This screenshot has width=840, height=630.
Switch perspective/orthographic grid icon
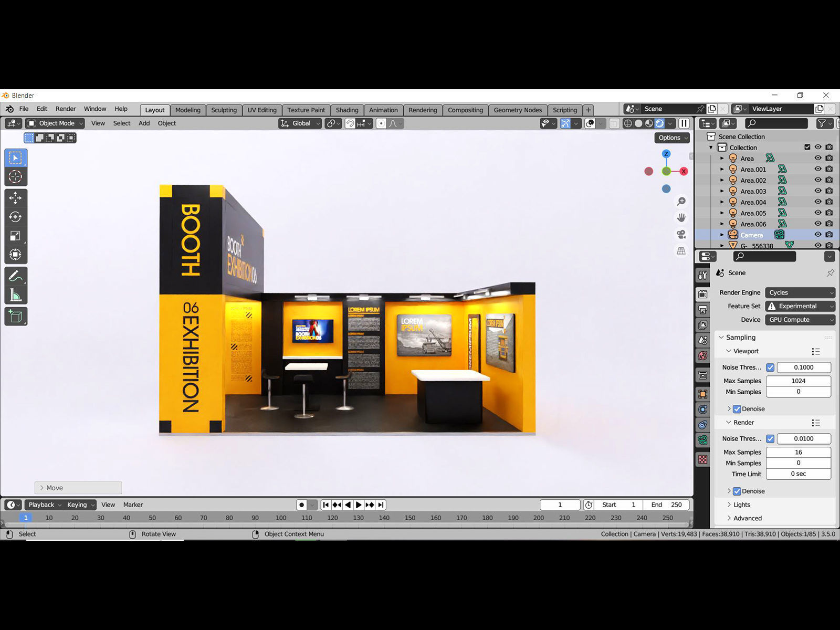point(681,251)
